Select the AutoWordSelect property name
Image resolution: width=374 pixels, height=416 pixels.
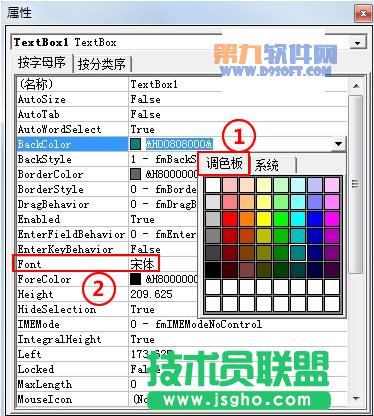click(59, 129)
